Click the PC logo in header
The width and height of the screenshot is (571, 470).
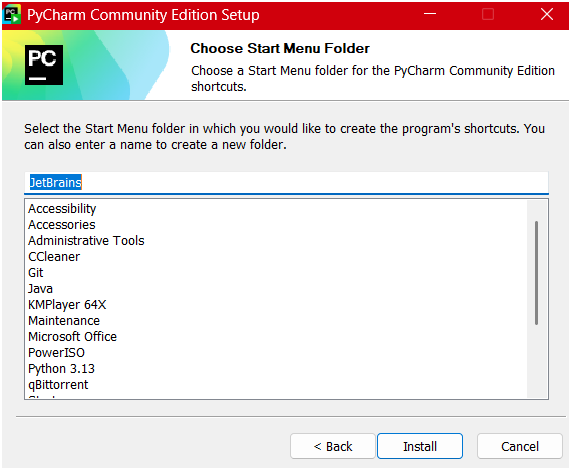pos(44,65)
